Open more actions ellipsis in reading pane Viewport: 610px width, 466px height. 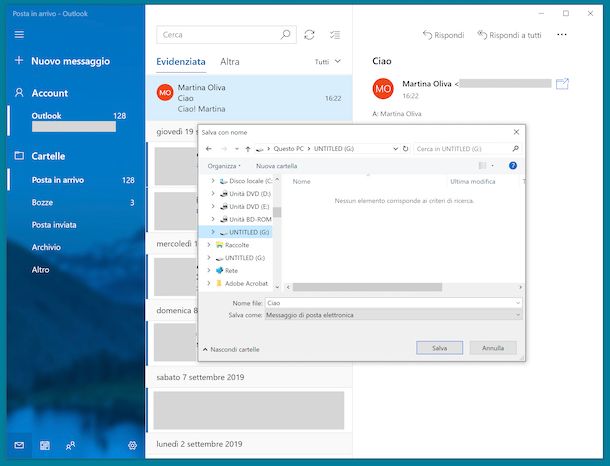coord(561,35)
